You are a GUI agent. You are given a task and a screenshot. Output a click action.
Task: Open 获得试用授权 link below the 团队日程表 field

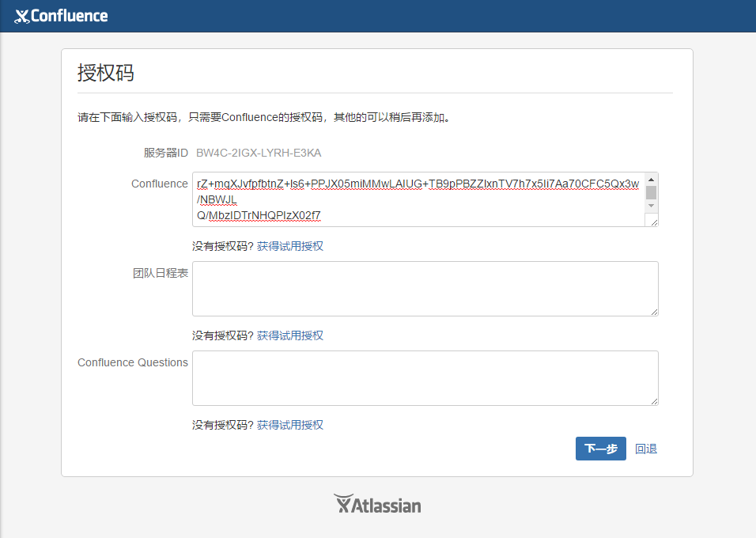[289, 335]
